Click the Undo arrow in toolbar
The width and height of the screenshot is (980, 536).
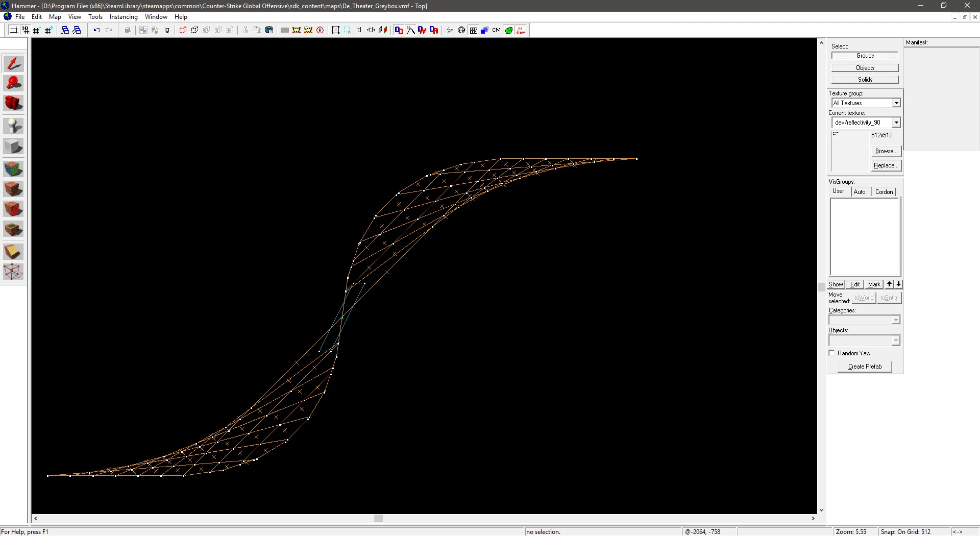[96, 30]
